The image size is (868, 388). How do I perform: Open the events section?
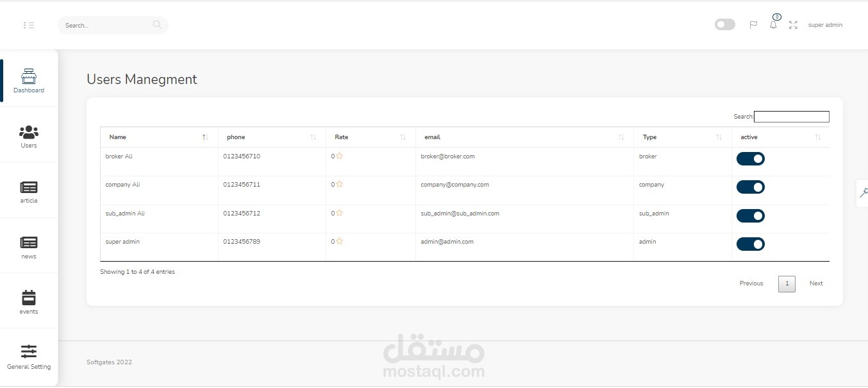click(x=28, y=301)
